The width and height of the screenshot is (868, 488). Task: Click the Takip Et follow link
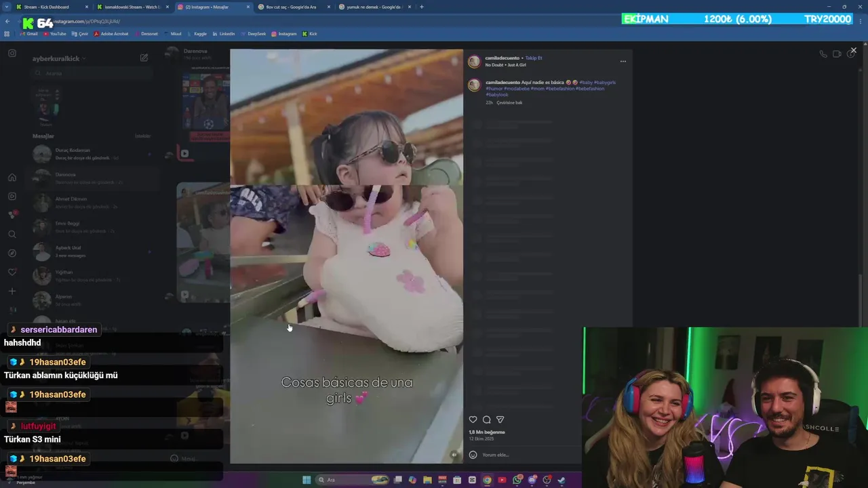coord(534,58)
